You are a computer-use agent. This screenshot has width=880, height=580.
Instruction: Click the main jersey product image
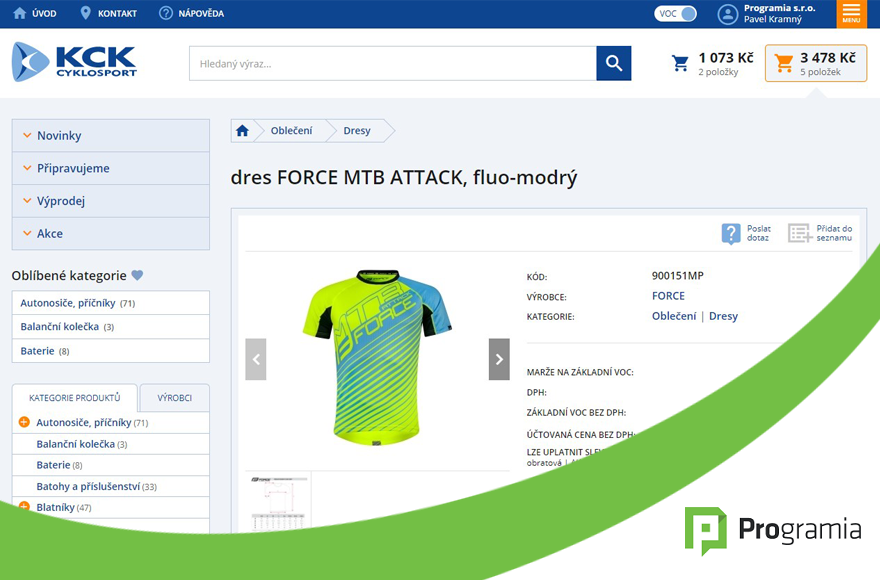pos(377,358)
